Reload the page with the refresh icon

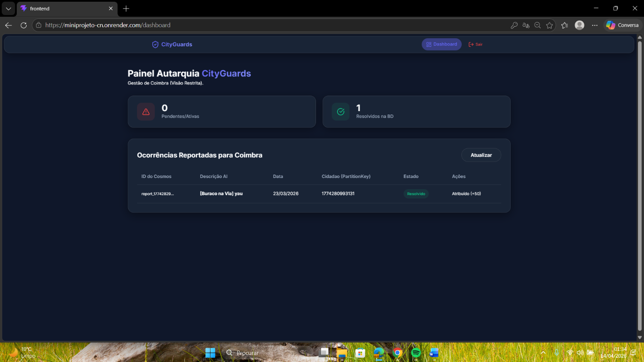point(24,25)
